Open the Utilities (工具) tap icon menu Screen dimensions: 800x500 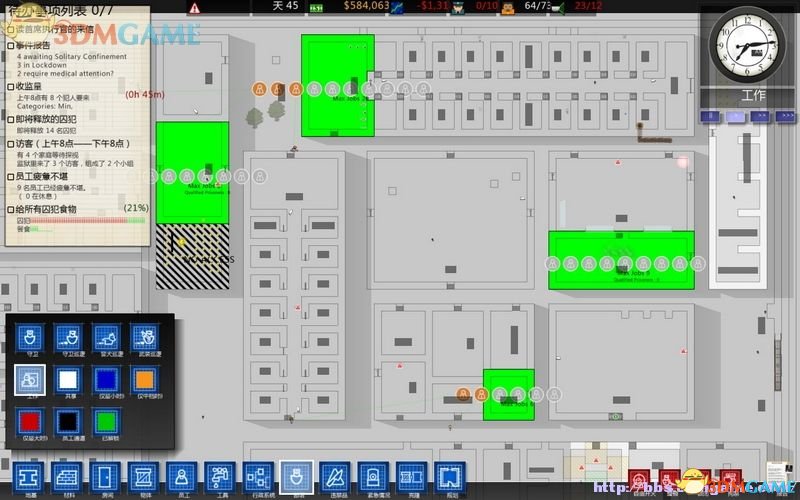click(220, 478)
